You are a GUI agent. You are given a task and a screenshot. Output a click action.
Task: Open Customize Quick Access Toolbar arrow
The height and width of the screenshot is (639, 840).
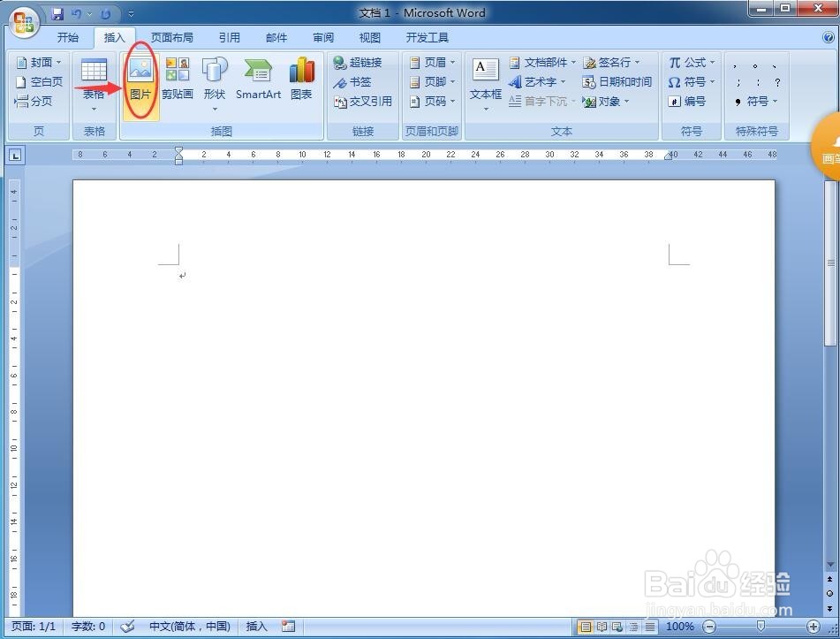point(131,14)
